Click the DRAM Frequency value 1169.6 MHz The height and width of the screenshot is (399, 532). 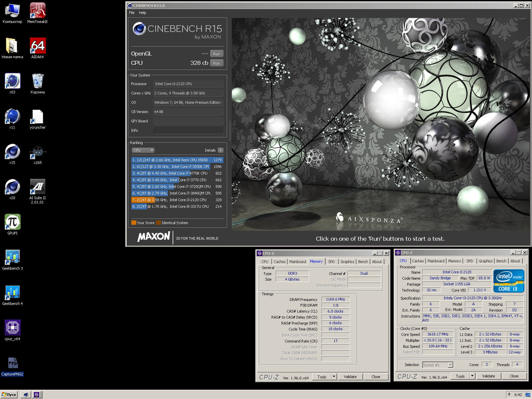[x=335, y=299]
